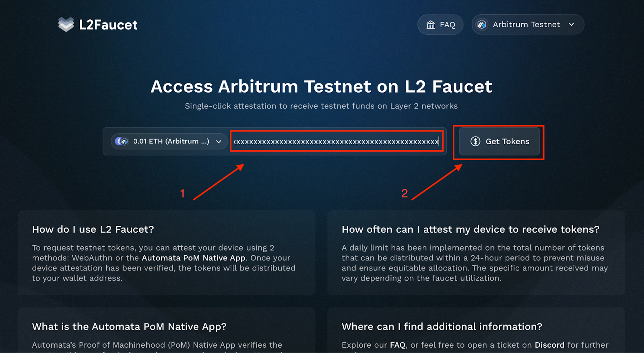Expand the 0.01 ETH amount chevron

point(219,142)
